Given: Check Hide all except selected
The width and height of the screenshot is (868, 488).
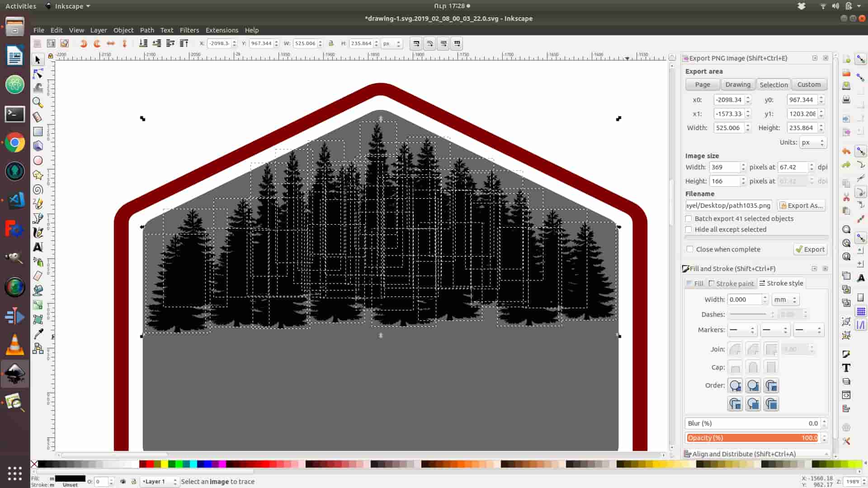Looking at the screenshot, I should (x=689, y=230).
